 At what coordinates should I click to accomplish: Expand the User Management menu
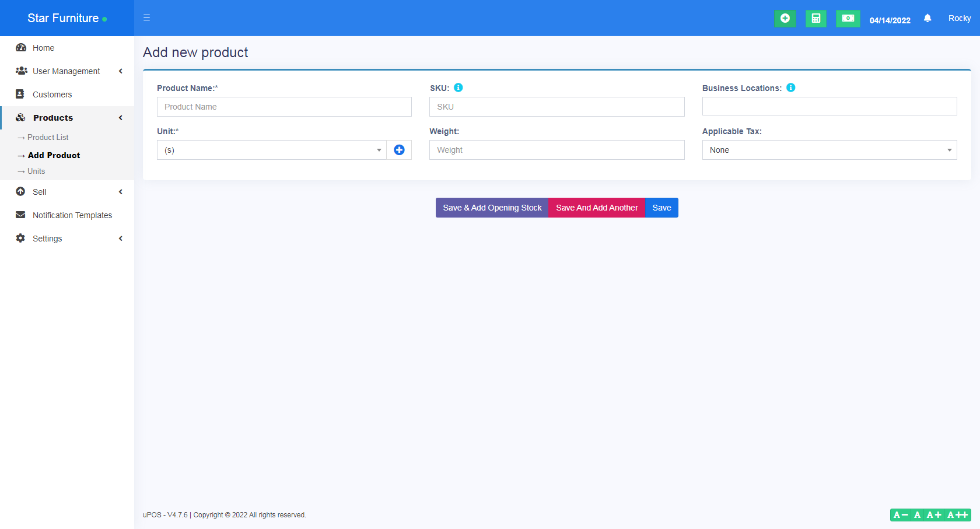(66, 71)
